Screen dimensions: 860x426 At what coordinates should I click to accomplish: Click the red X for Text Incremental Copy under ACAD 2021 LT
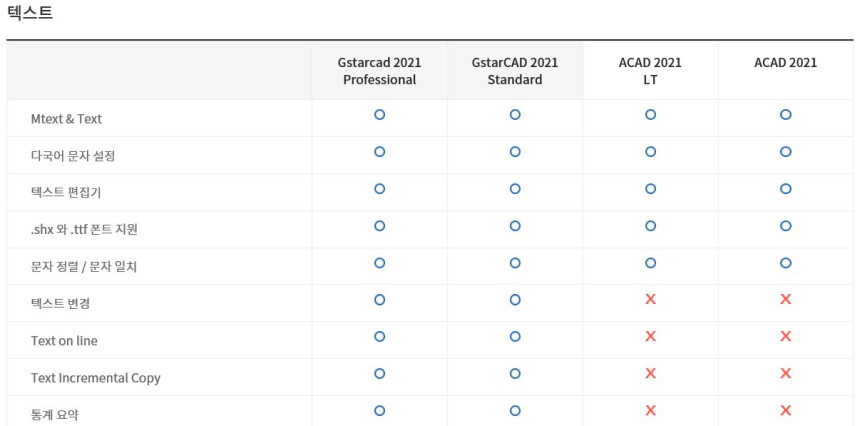coord(650,374)
